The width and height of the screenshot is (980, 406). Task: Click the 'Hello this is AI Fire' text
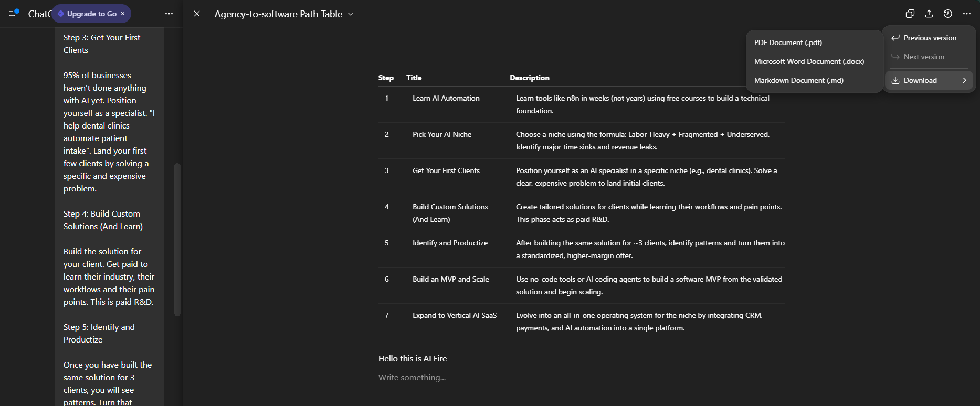point(413,359)
